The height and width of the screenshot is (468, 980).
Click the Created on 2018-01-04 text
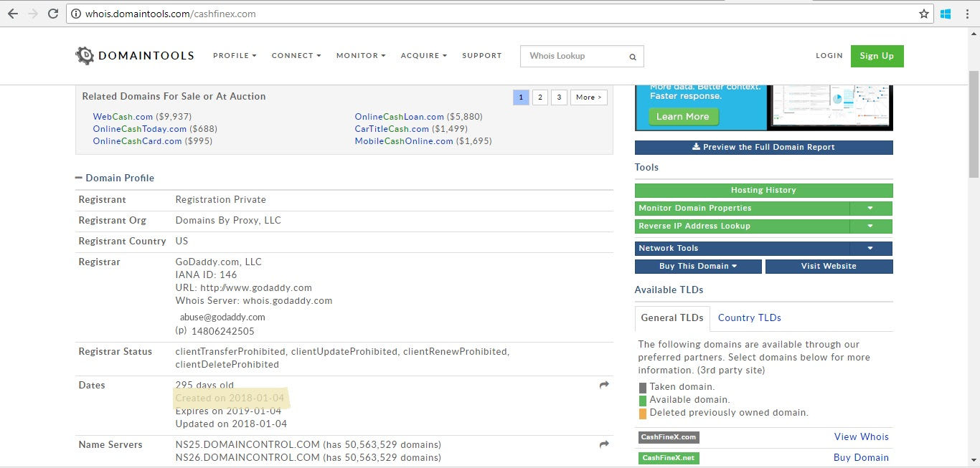coord(230,398)
